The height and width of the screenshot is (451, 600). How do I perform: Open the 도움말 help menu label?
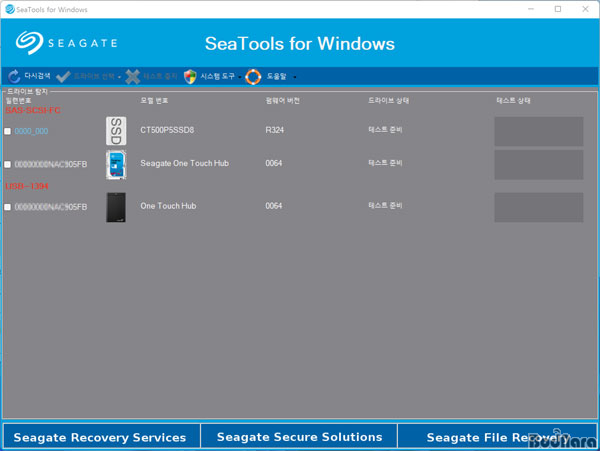coord(276,76)
